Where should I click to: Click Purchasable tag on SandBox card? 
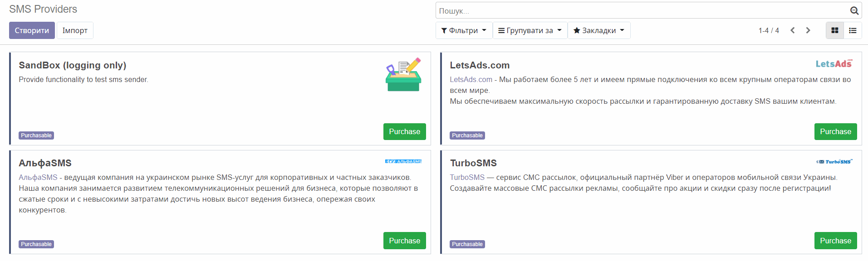click(x=36, y=135)
